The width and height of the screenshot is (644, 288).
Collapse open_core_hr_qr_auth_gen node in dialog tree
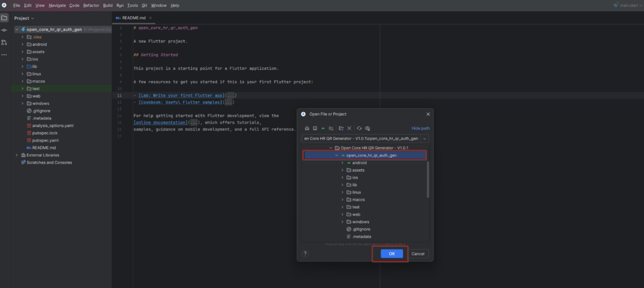point(337,155)
